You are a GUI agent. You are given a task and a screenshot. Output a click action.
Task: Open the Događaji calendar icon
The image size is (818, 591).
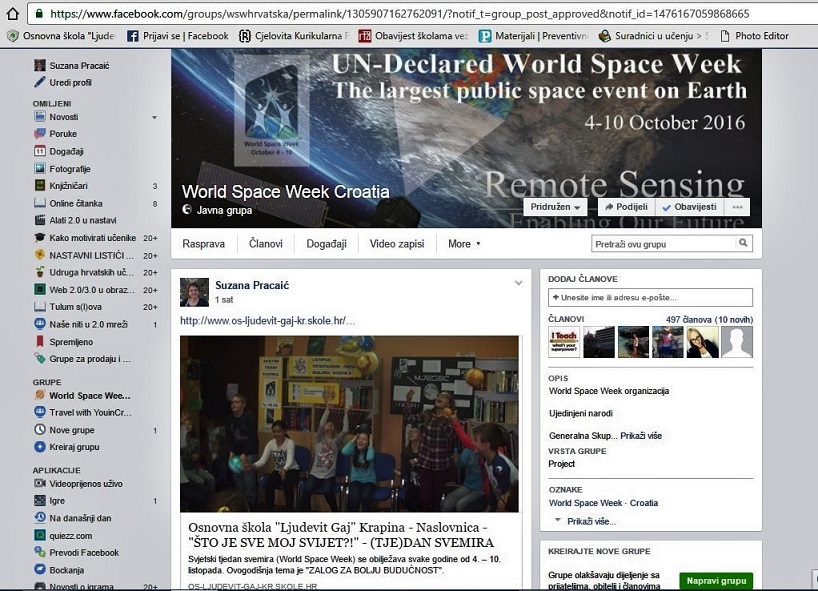[x=40, y=151]
